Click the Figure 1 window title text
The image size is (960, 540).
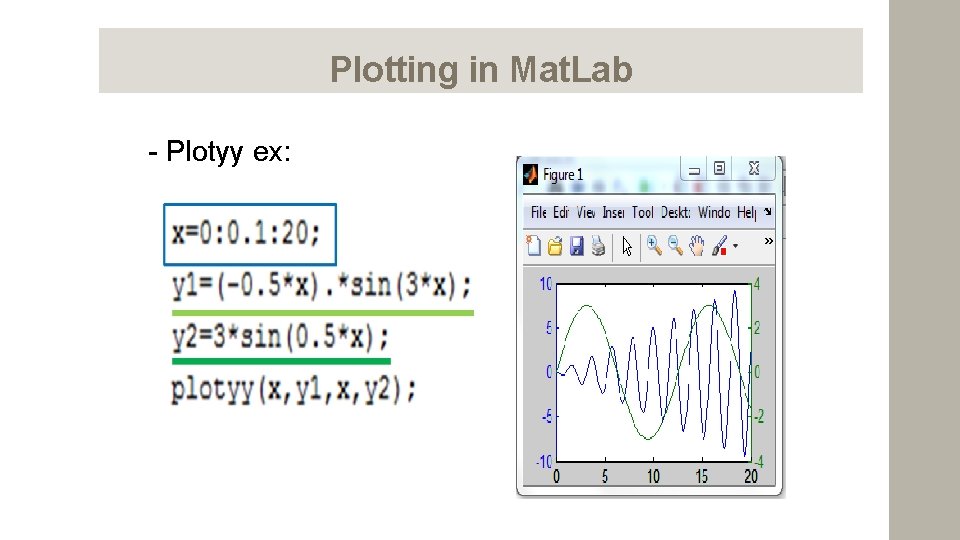tap(563, 175)
